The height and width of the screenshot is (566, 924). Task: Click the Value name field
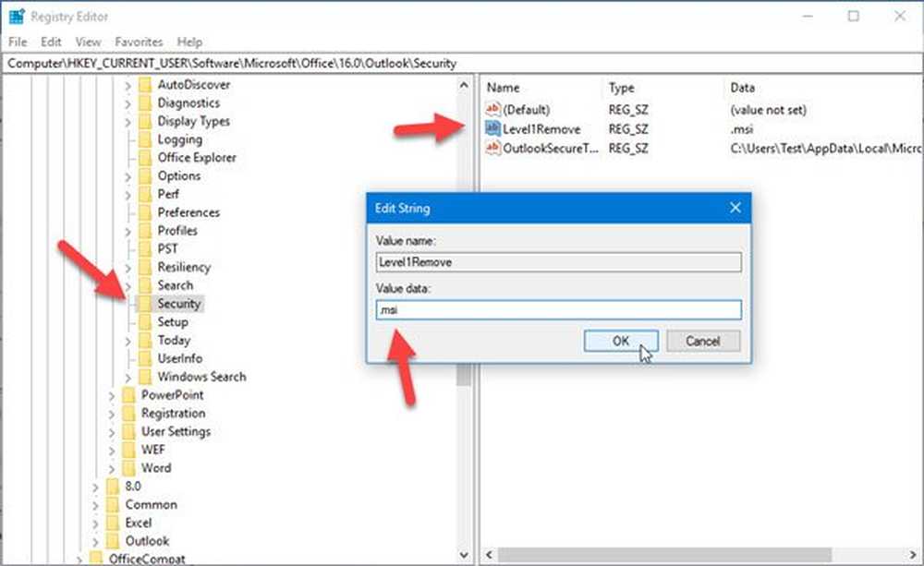[x=558, y=262]
